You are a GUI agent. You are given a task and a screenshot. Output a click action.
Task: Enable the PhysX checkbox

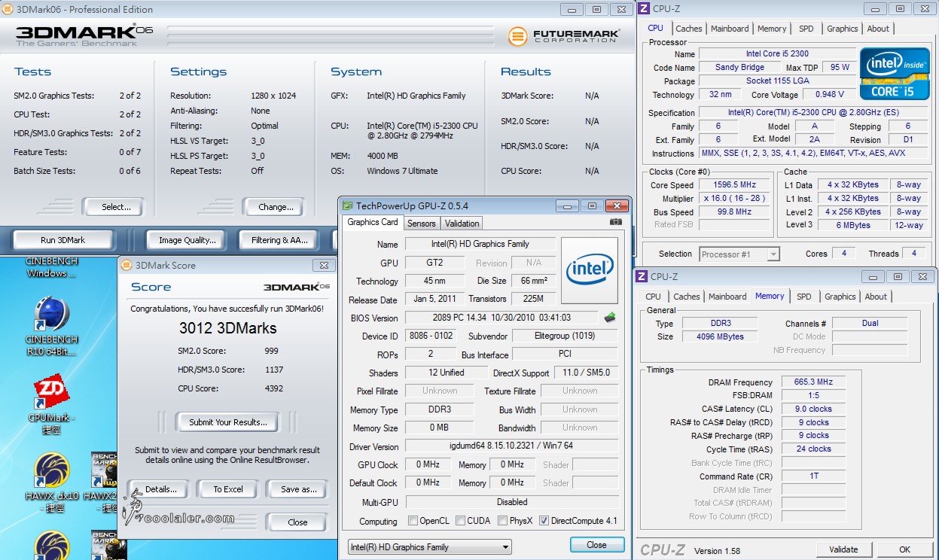click(x=504, y=521)
